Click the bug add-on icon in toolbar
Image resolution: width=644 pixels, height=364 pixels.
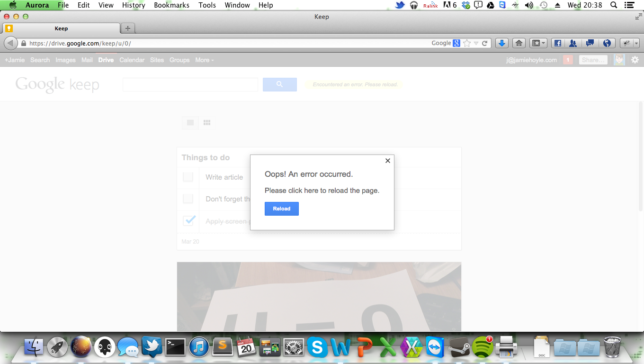coord(627,43)
